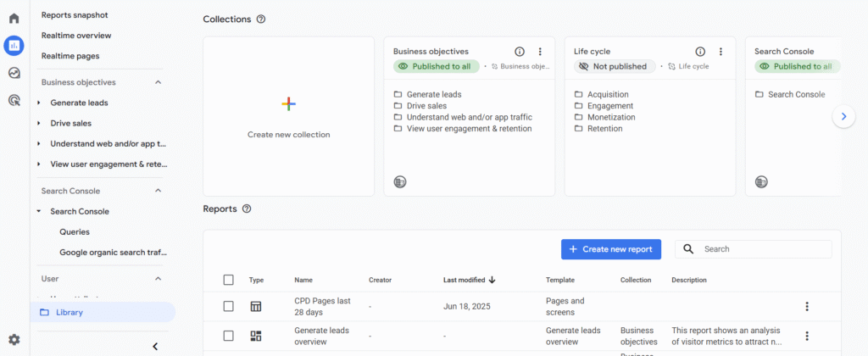Open the Business objectives collection more menu
Viewport: 868px width, 356px height.
click(540, 52)
